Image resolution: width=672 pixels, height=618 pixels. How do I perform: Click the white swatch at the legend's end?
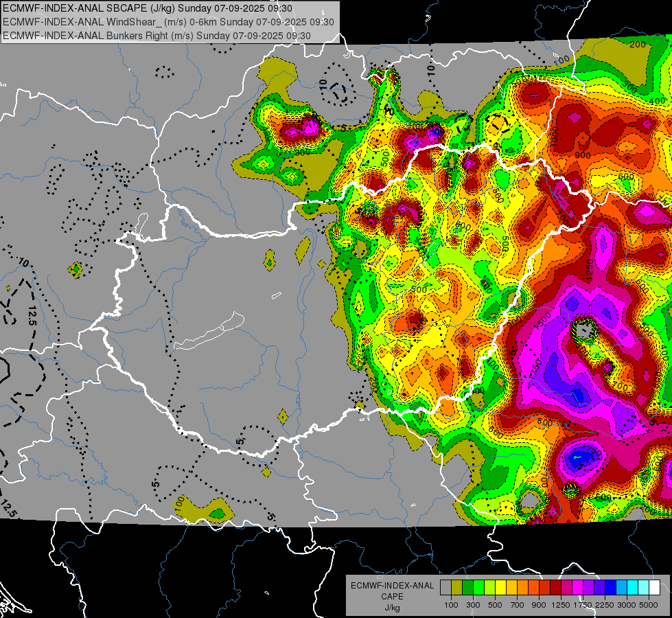654,588
